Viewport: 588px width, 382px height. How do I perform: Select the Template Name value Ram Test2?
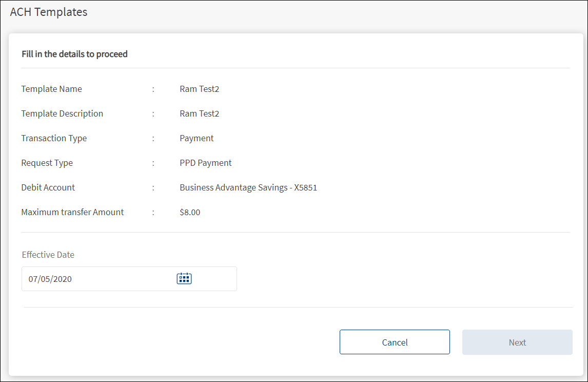pos(199,89)
